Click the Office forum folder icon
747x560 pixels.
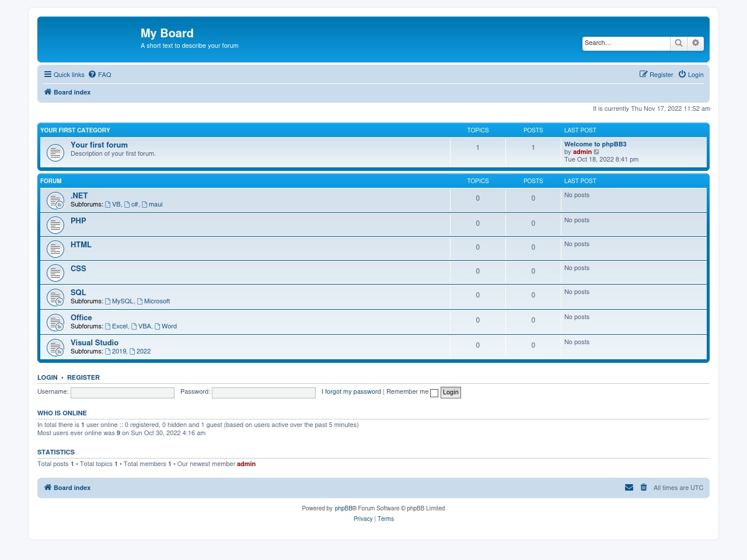tap(55, 323)
